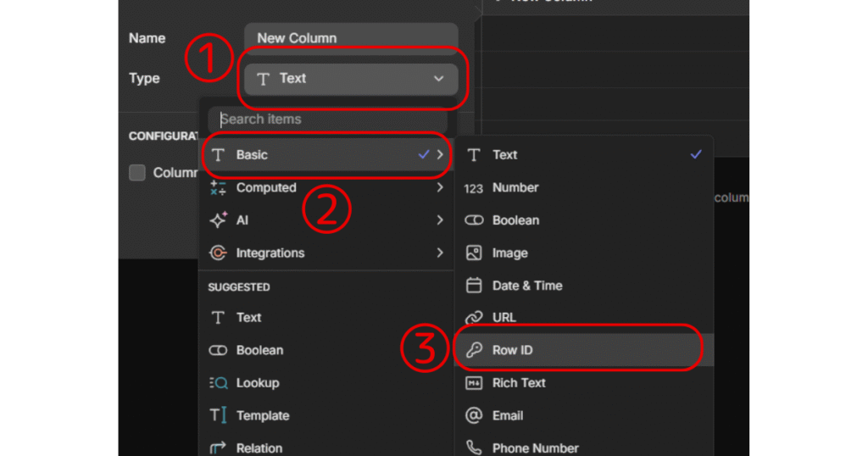Click the T icon in Type dropdown
Image resolution: width=868 pixels, height=456 pixels.
[x=264, y=79]
